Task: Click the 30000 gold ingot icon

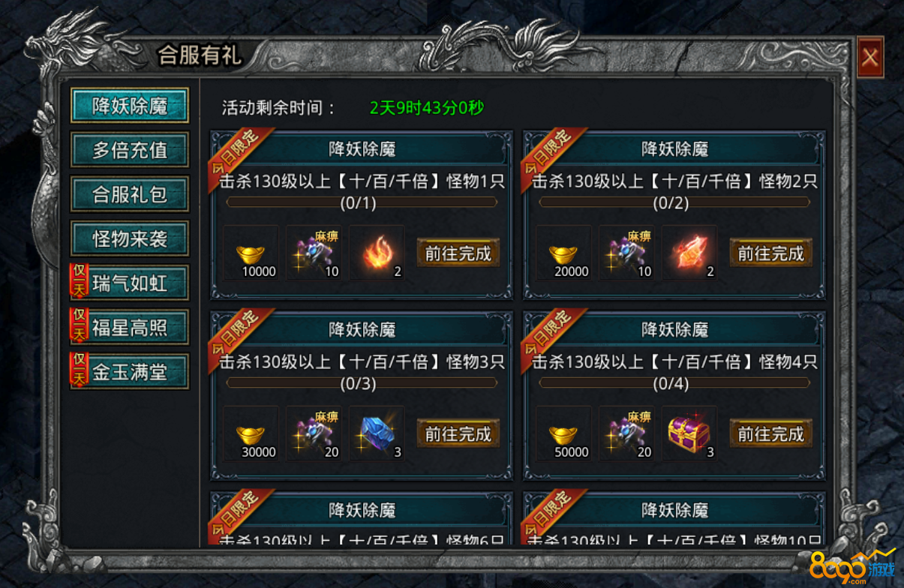Action: [251, 433]
